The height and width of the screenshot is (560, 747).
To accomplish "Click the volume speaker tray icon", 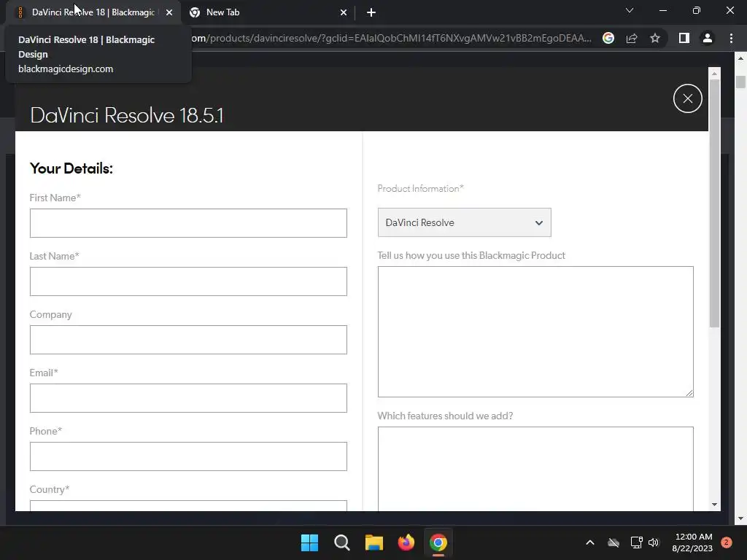I will 654,542.
